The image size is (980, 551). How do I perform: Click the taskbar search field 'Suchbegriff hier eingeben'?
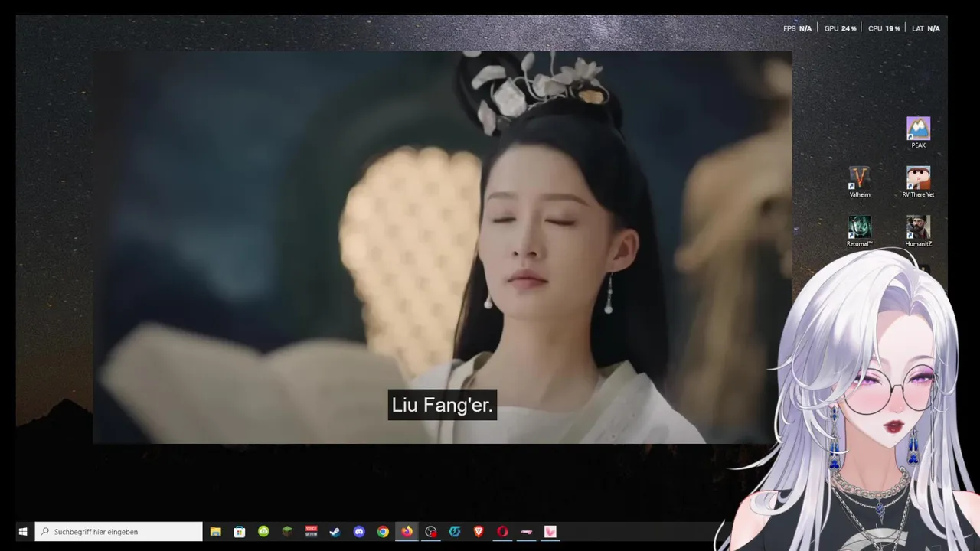119,531
